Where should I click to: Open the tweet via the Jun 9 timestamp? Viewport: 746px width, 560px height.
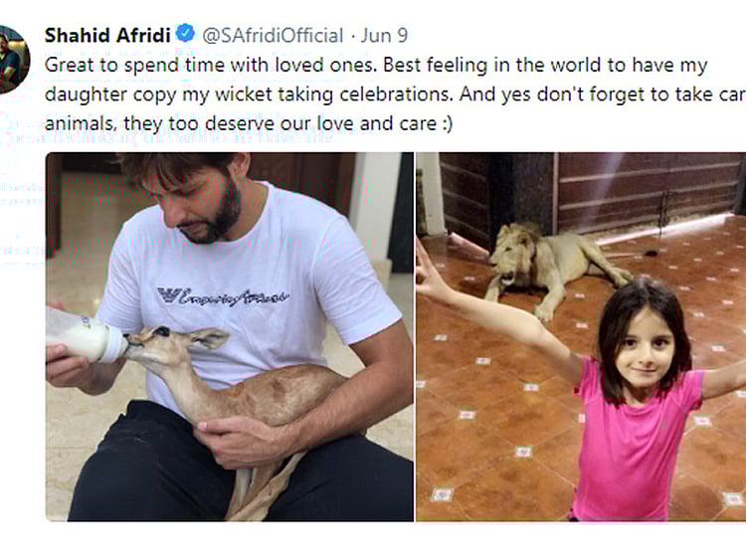[x=384, y=35]
